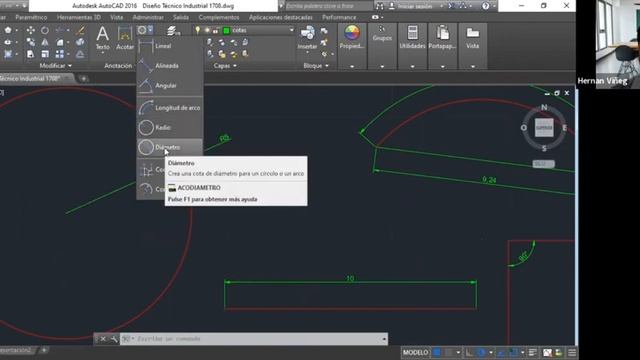Viewport: 640px width, 360px height.
Task: Toggle the layer freeze sun icon
Action: 207,30
